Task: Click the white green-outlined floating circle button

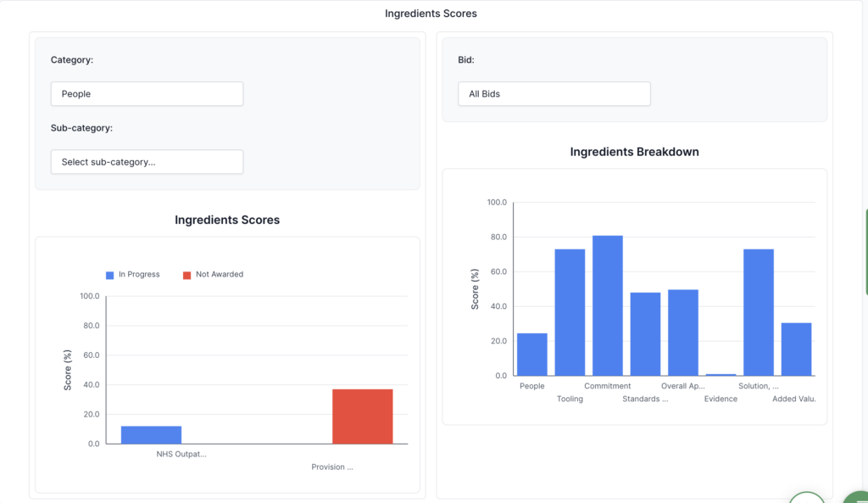Action: click(807, 498)
